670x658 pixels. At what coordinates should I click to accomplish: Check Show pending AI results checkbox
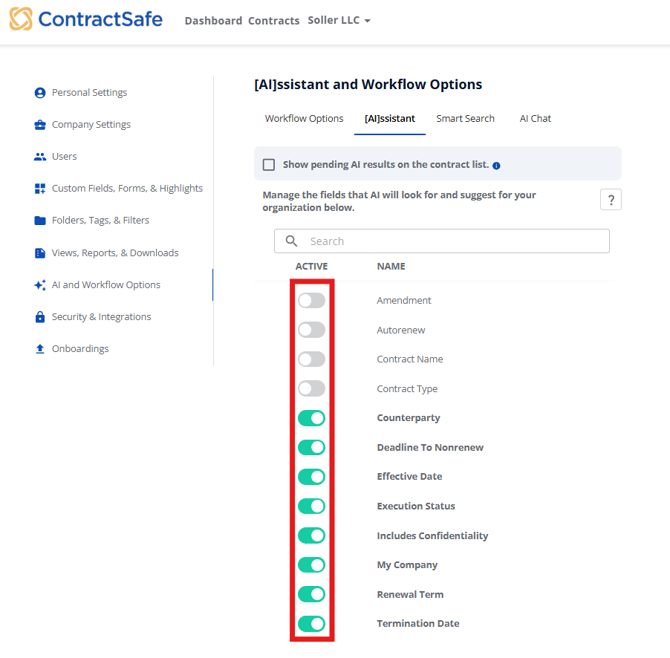(269, 165)
